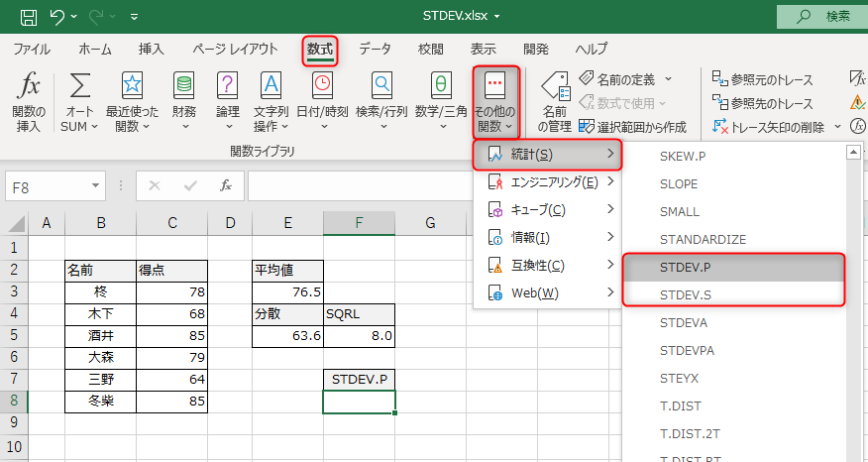Click Define Name (名前の定義)
The image size is (868, 462).
pos(617,79)
